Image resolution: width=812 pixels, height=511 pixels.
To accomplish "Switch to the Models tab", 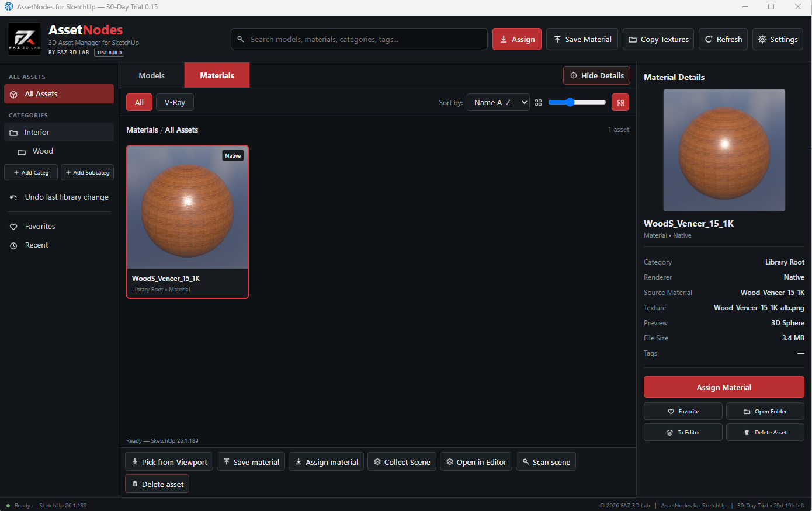I will [x=152, y=75].
